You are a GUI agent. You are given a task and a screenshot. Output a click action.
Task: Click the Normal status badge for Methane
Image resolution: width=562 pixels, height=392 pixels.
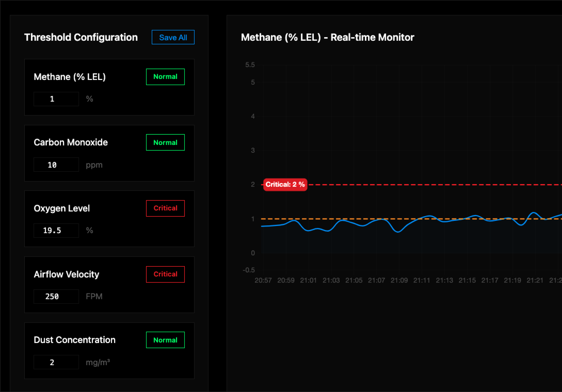(x=165, y=77)
